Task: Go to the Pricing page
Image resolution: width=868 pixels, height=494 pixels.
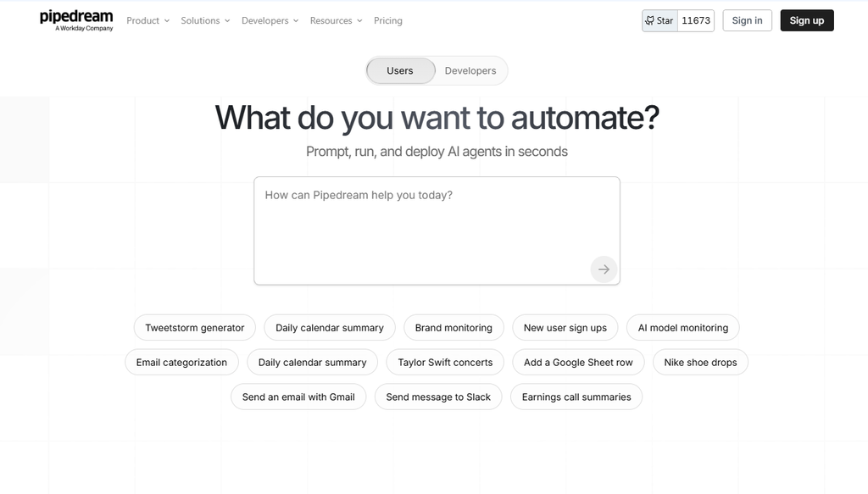Action: pyautogui.click(x=388, y=20)
